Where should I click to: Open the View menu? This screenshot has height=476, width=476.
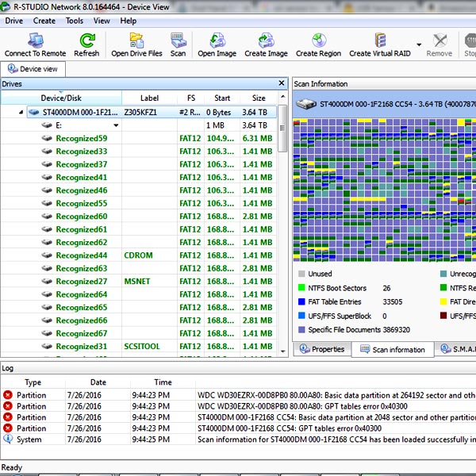click(x=102, y=21)
